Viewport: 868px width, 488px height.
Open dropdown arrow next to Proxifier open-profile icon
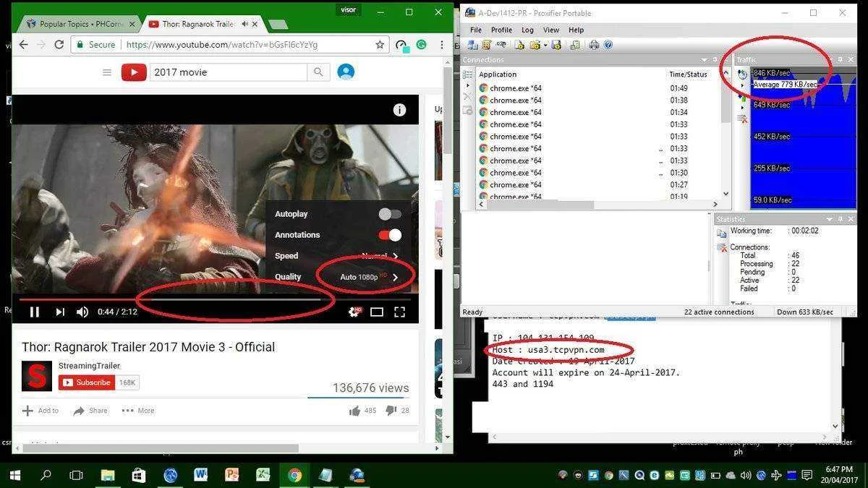tap(545, 45)
